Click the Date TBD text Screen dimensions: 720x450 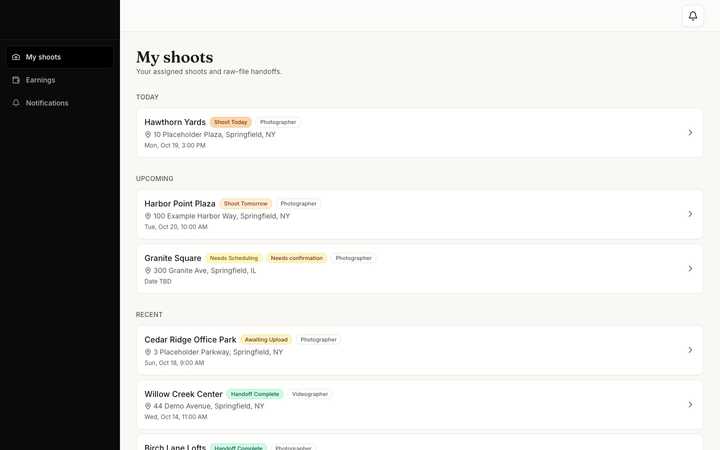tap(158, 281)
